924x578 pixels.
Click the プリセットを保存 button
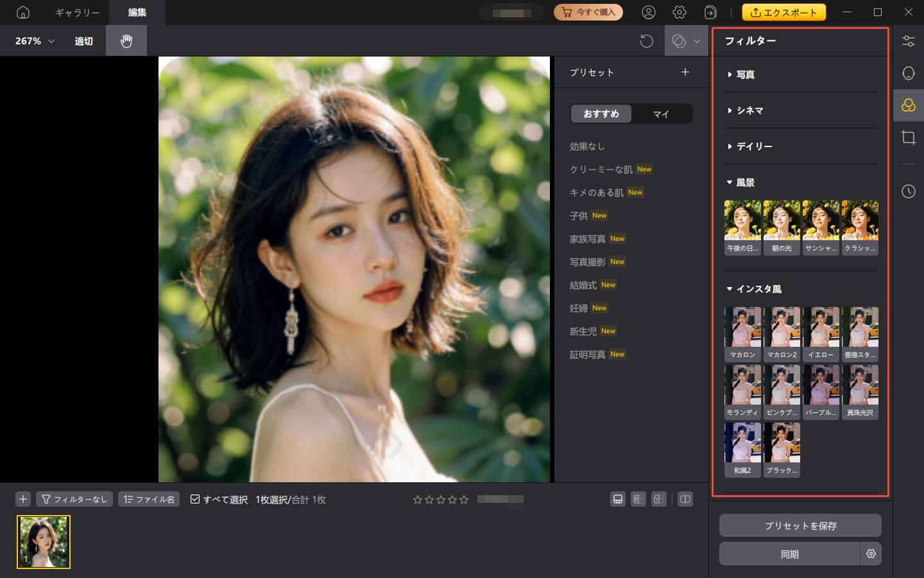pos(800,525)
